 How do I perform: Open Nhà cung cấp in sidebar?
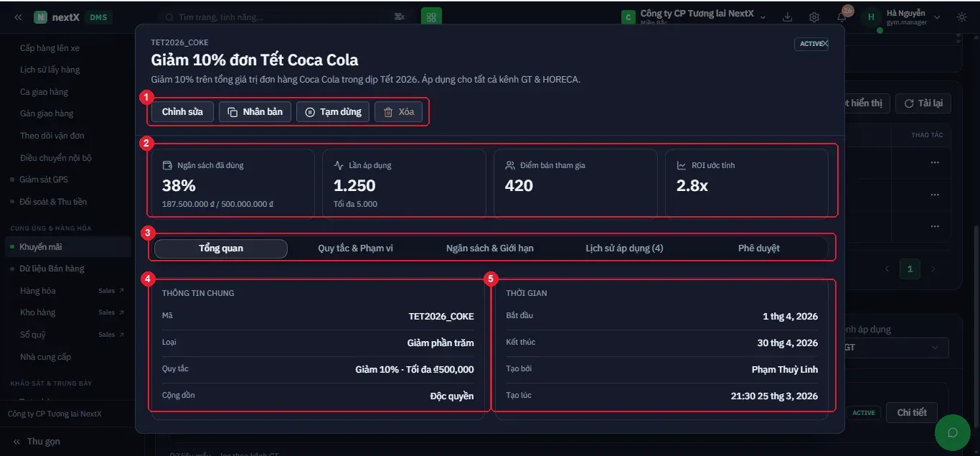click(46, 357)
